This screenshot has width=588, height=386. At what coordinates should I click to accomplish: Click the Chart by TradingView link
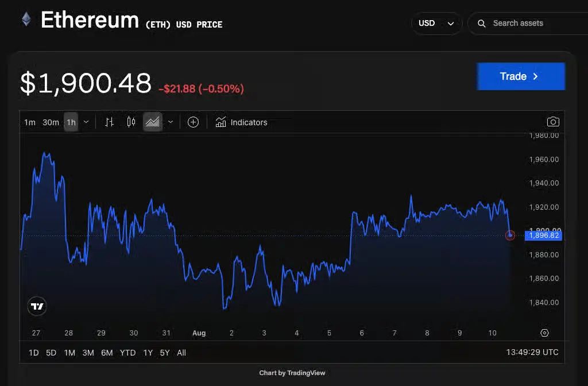(x=292, y=373)
